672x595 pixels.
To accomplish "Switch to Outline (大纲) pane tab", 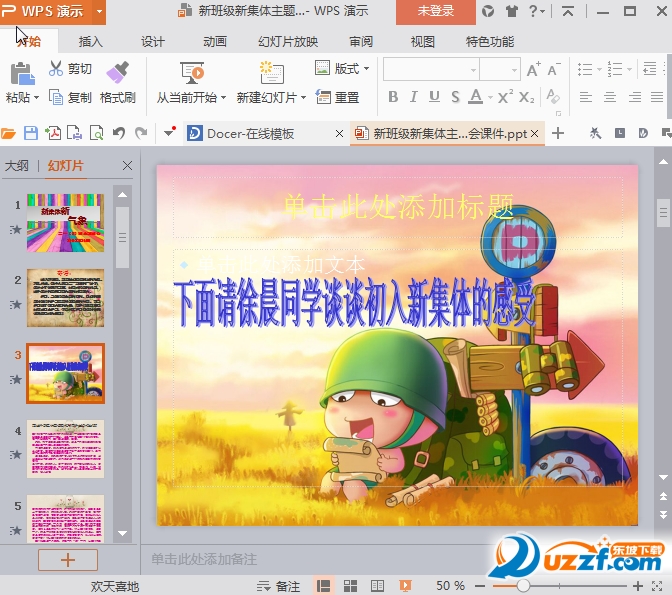I will [17, 165].
